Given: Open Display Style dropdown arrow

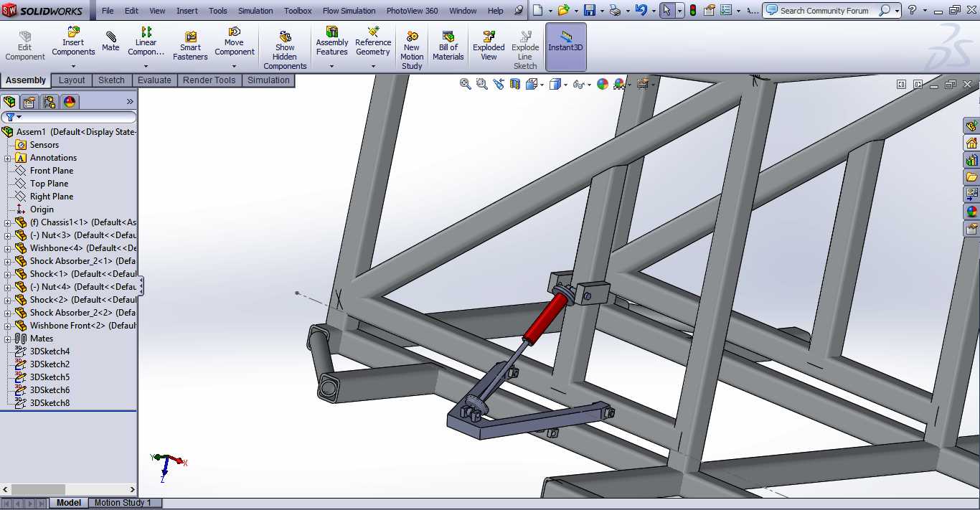Looking at the screenshot, I should coord(566,85).
